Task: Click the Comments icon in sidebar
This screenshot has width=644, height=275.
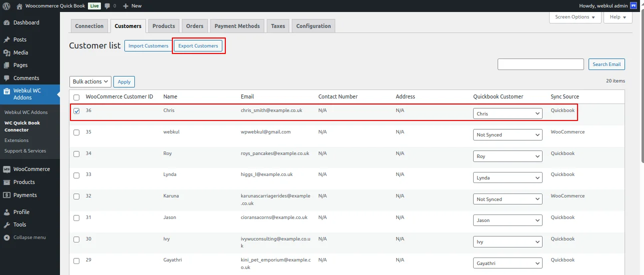Action: 7,78
